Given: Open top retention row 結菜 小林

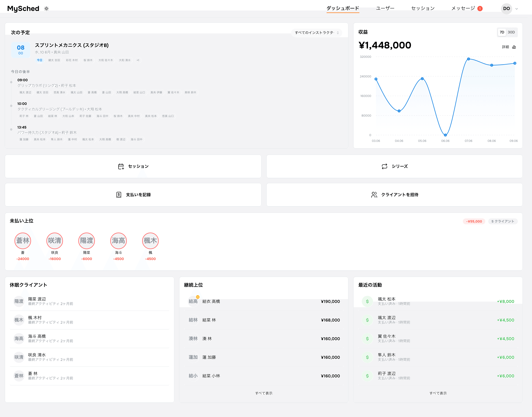Looking at the screenshot, I should click(264, 376).
